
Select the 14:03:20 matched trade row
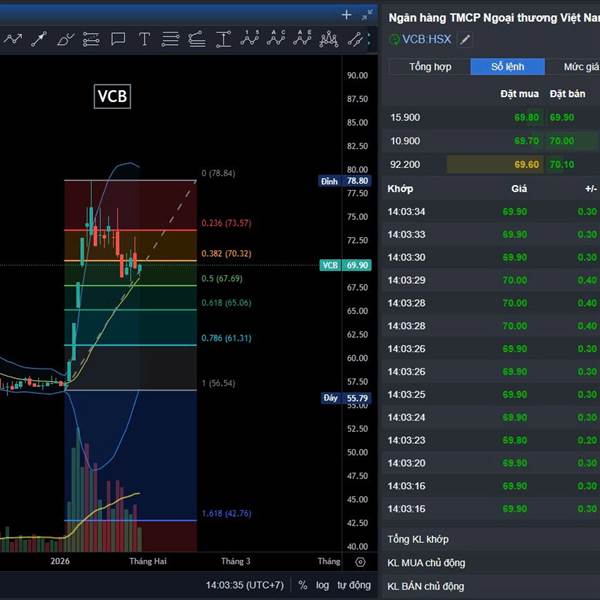[491, 463]
